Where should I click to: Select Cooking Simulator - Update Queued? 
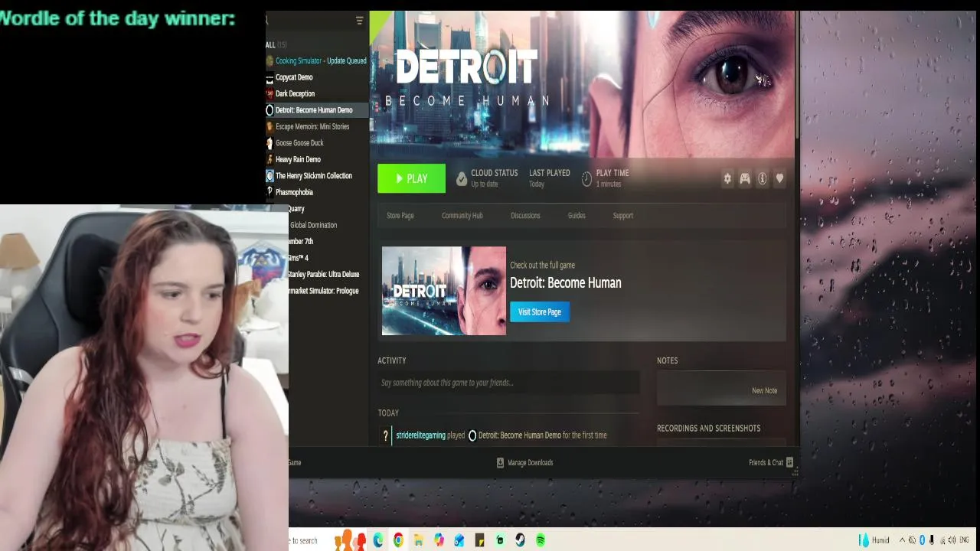click(x=321, y=60)
